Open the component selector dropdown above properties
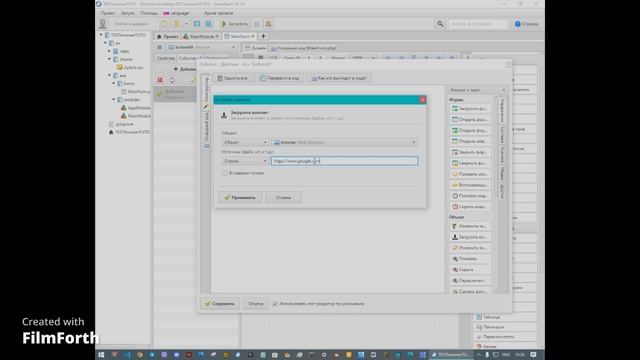 coord(202,47)
